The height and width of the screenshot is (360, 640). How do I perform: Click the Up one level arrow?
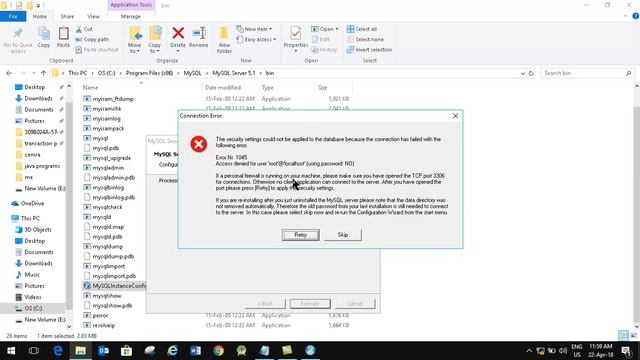pos(43,73)
